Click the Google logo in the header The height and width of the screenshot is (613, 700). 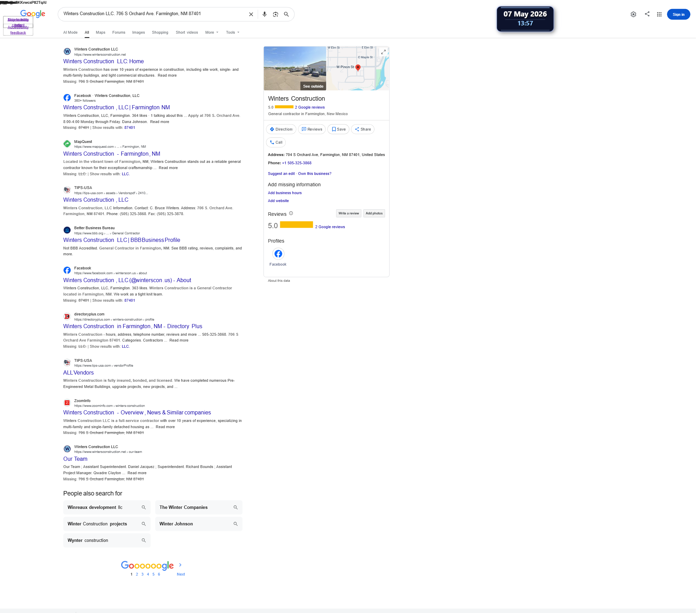pyautogui.click(x=33, y=14)
